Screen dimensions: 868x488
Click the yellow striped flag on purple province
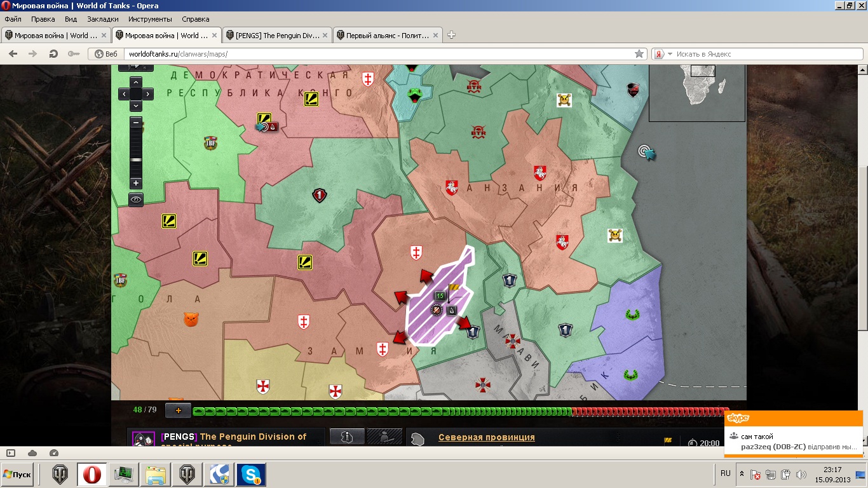point(454,289)
